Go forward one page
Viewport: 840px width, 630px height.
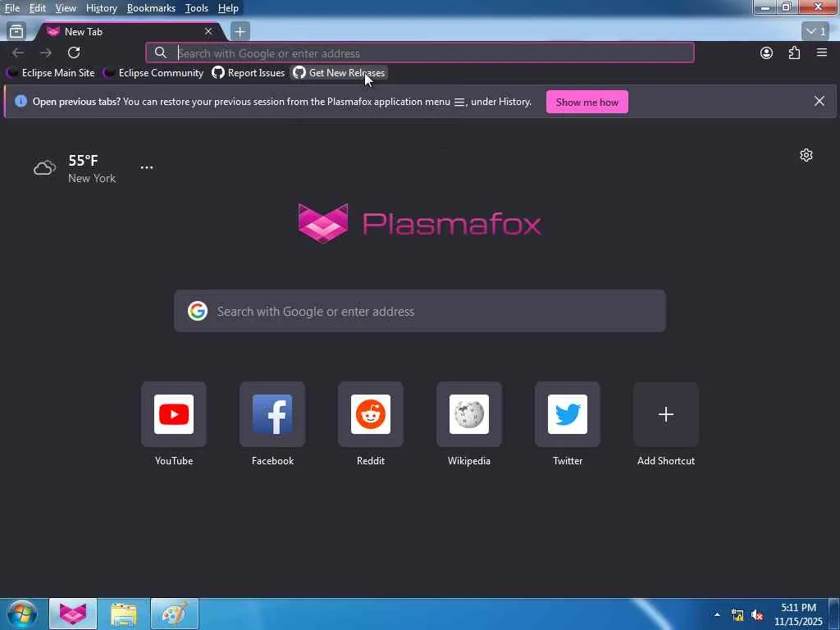(46, 52)
